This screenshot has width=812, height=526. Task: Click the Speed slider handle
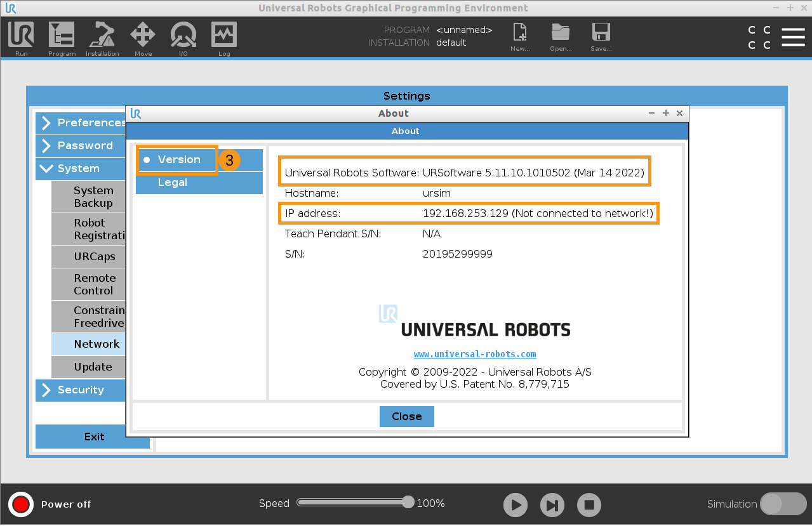pyautogui.click(x=408, y=502)
